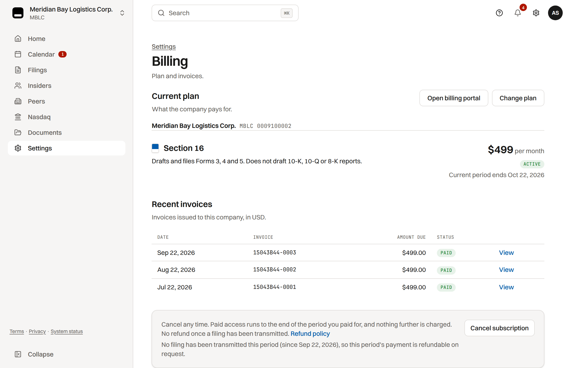Click the Change plan button
The width and height of the screenshot is (588, 368).
pyautogui.click(x=518, y=98)
